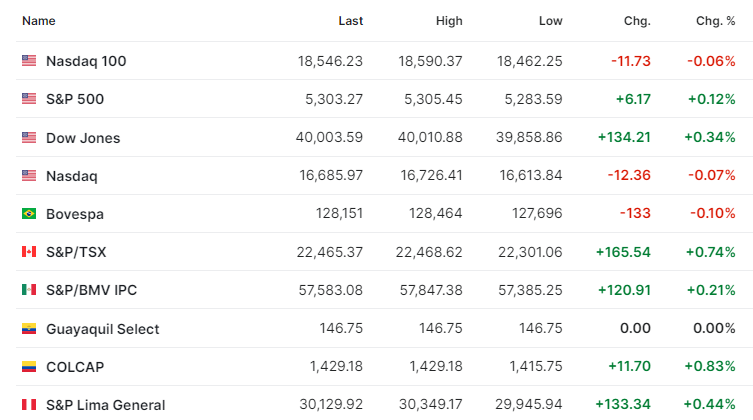Click the Ecuador flag next to Guayaquil Select

click(29, 329)
